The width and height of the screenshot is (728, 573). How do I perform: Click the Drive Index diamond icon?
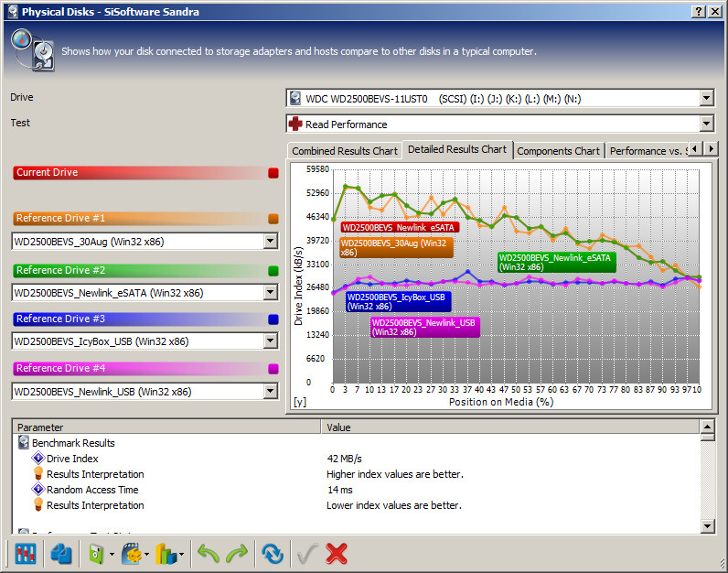[38, 459]
